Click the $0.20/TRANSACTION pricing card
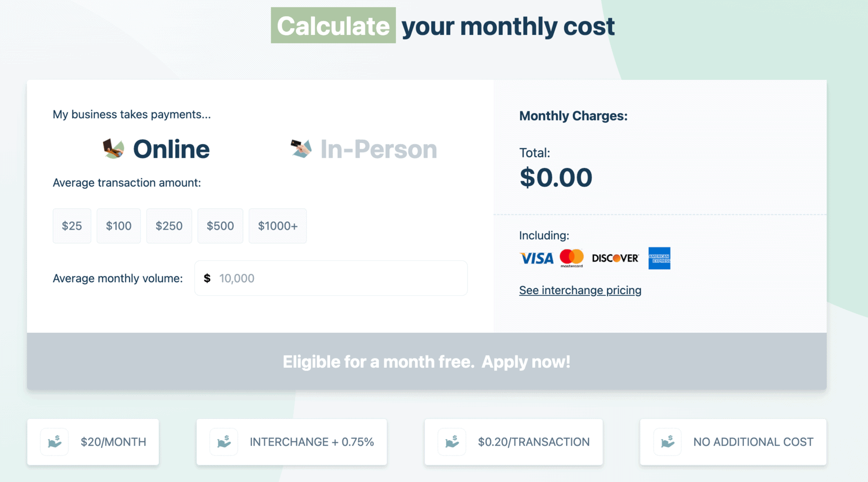This screenshot has height=482, width=868. tap(513, 441)
